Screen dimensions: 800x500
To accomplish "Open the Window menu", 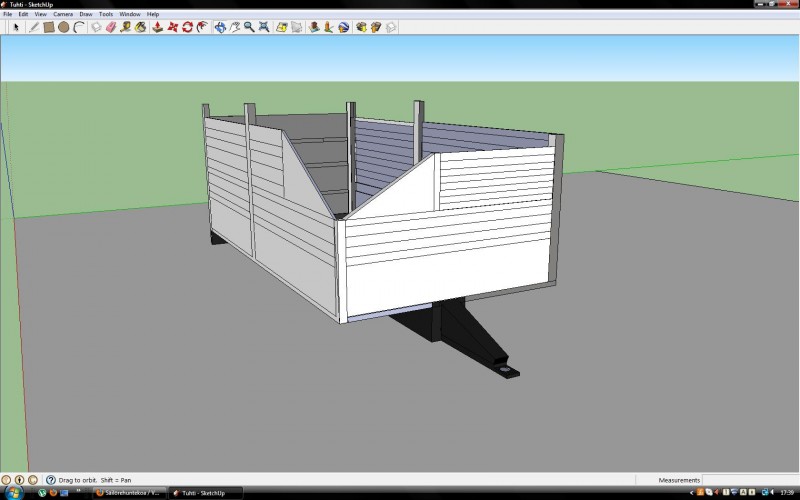I will pyautogui.click(x=130, y=14).
